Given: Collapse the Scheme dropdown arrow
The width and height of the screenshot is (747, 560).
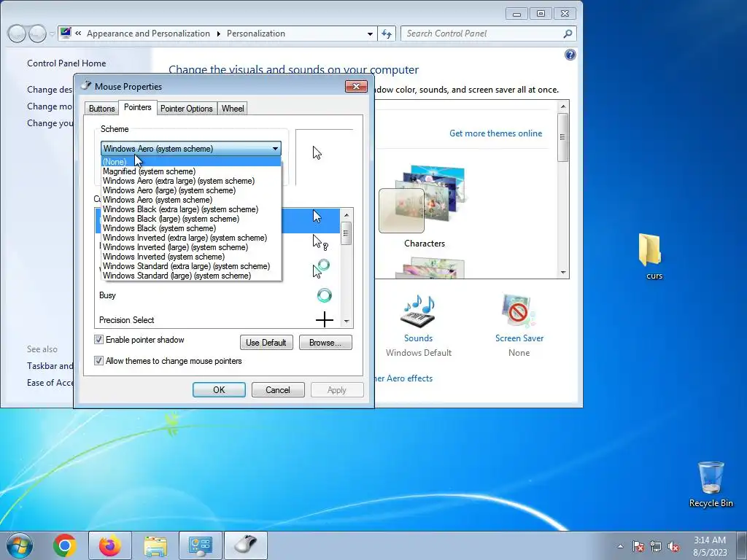Looking at the screenshot, I should 275,149.
